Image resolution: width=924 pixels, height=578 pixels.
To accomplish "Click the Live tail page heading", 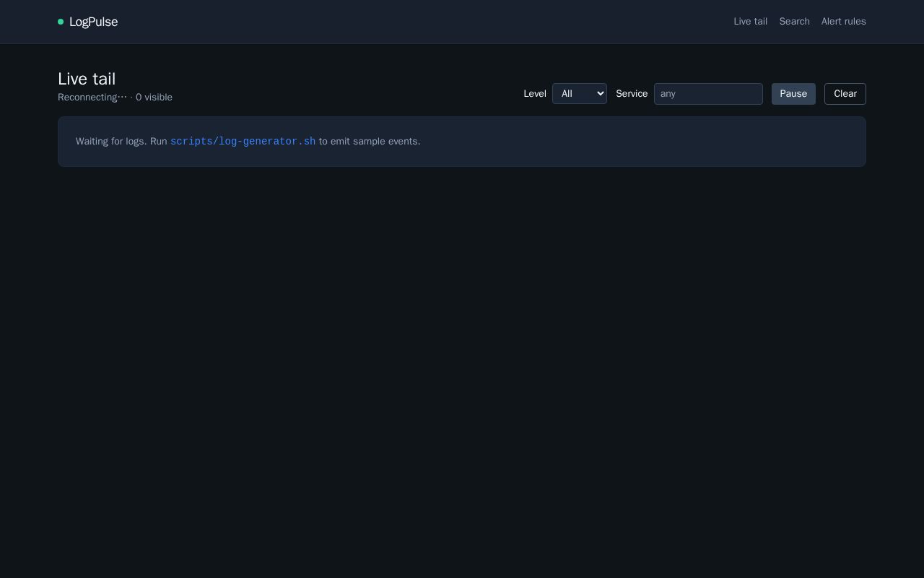I will click(87, 79).
